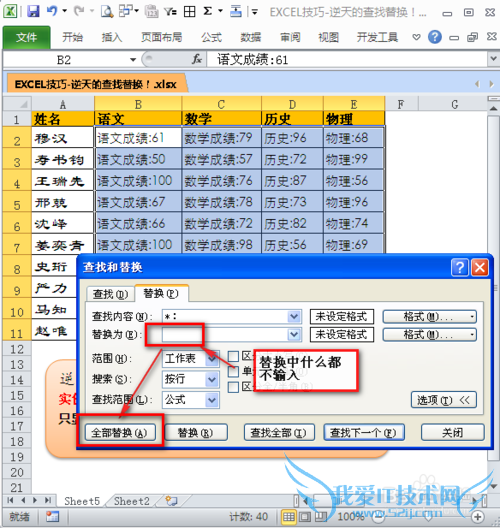Click the 替换(R) button
Screen dimensions: 500x528
195,432
